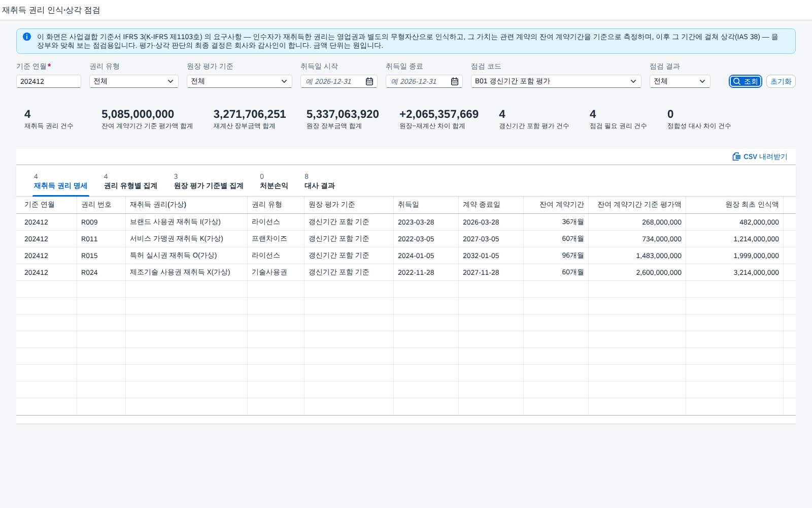This screenshot has height=508, width=812.
Task: Click 제조기술 사용권 재취득 X(가상) cell
Action: point(187,272)
